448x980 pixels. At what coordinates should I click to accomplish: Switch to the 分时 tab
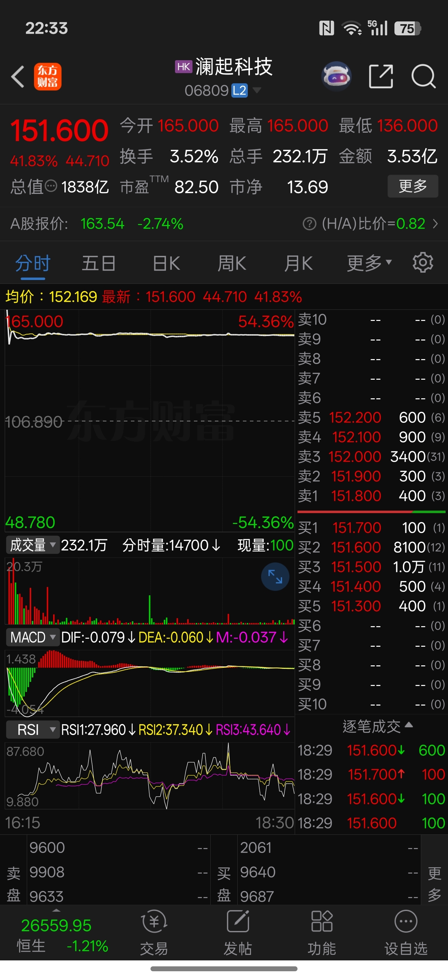[33, 263]
